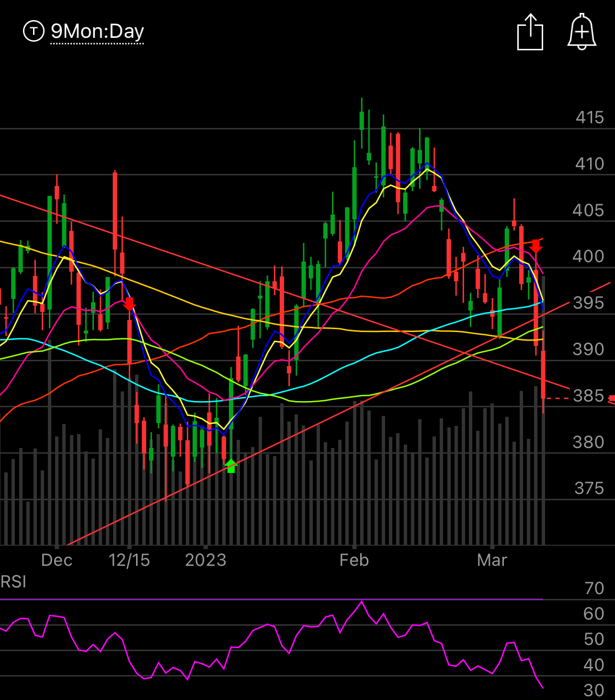
Task: Select the 380 price axis label
Action: (x=589, y=442)
